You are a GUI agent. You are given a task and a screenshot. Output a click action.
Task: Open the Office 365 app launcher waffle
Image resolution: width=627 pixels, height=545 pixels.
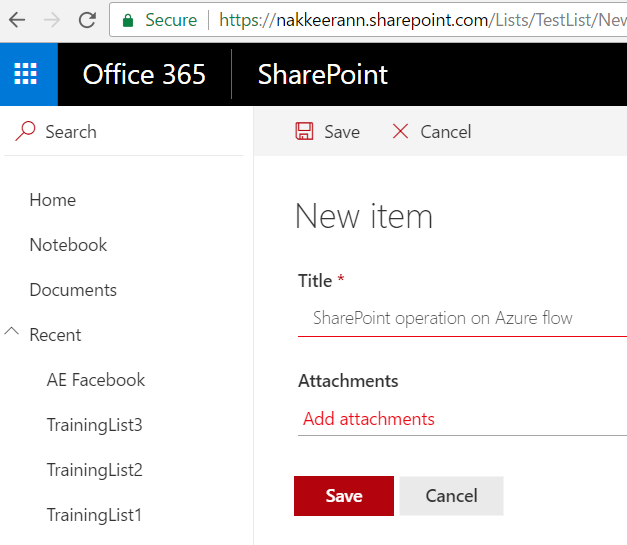pos(26,74)
